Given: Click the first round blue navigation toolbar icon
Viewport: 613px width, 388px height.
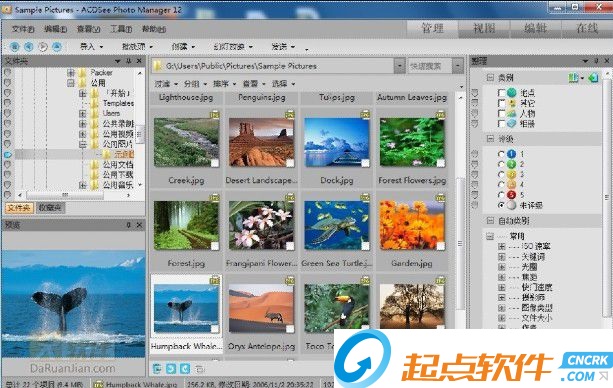Looking at the screenshot, I should [14, 47].
